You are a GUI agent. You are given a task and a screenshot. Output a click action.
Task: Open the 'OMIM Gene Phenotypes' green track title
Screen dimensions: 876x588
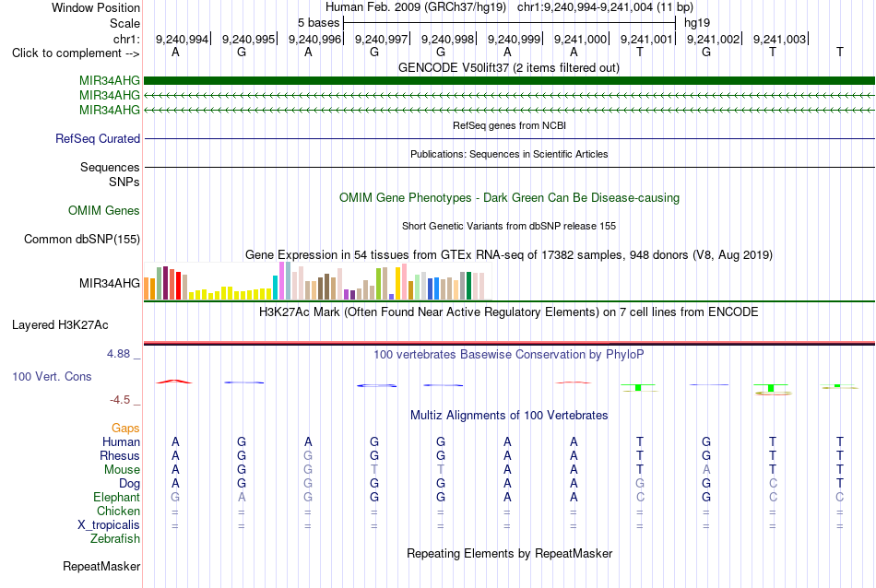coord(509,197)
